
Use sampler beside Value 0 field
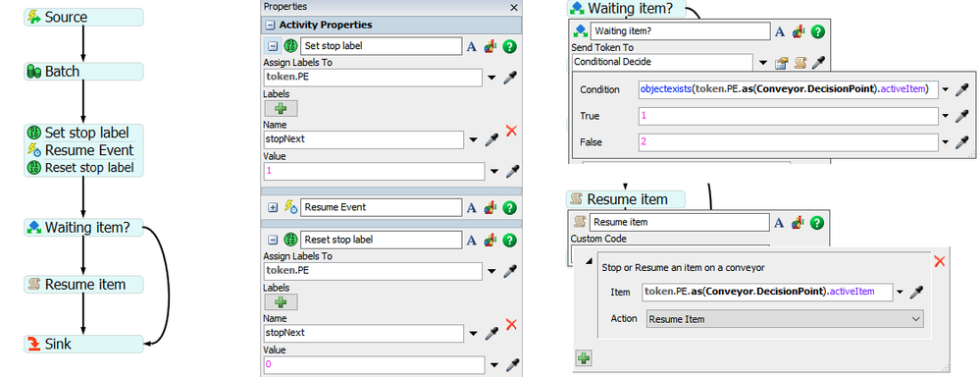point(512,365)
